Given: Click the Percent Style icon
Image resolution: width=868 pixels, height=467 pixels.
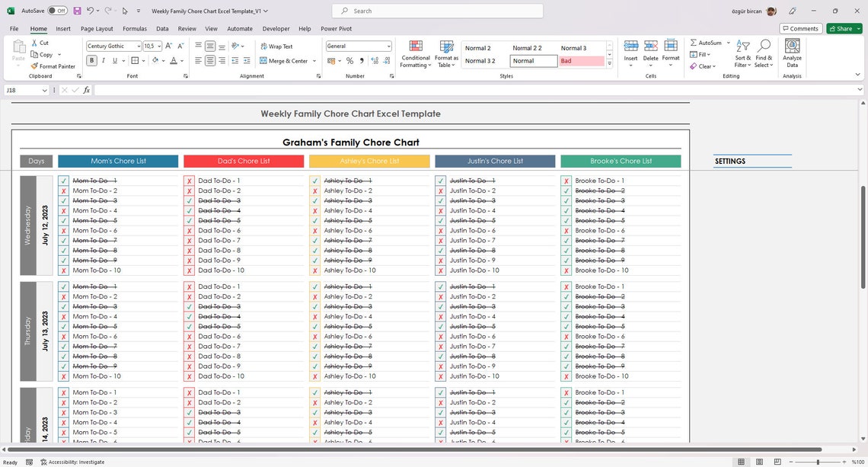Looking at the screenshot, I should 349,61.
